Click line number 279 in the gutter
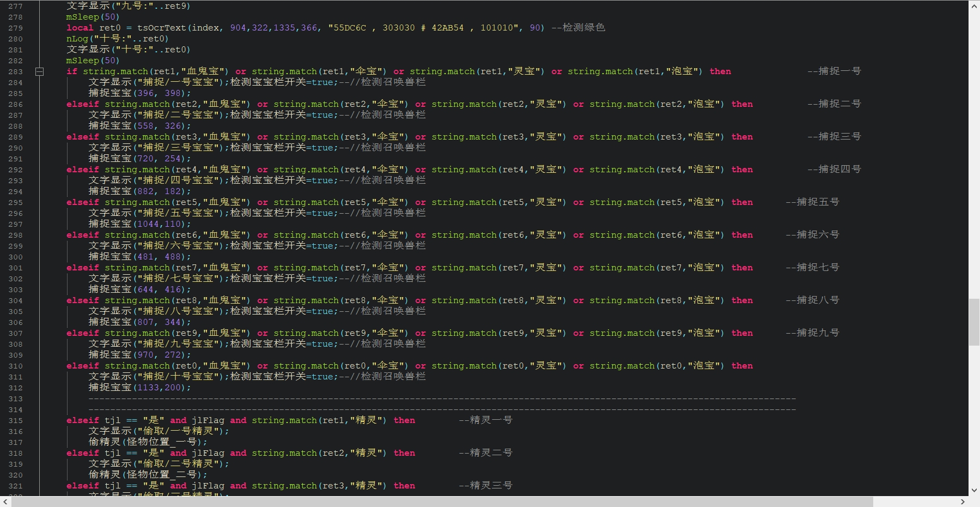980x507 pixels. [x=16, y=28]
